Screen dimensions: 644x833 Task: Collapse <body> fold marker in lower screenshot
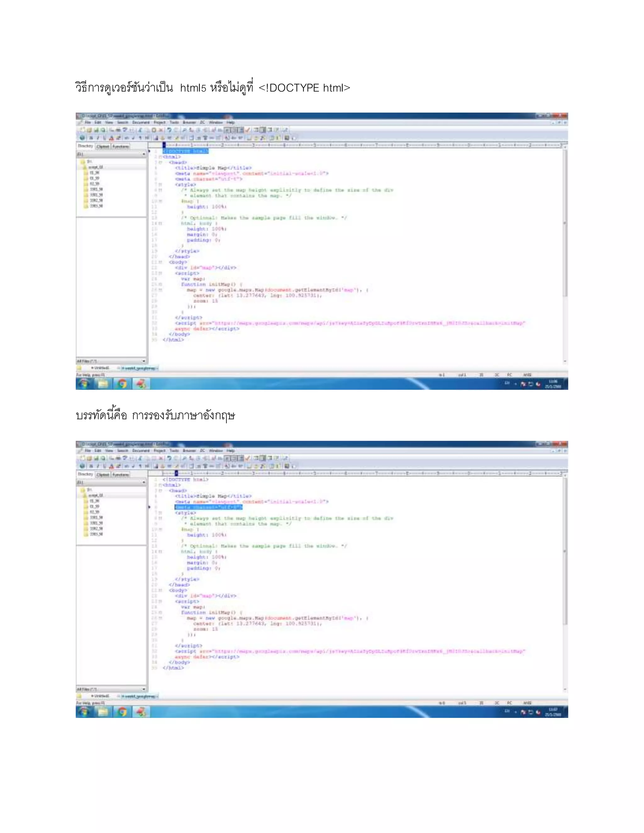(x=160, y=590)
